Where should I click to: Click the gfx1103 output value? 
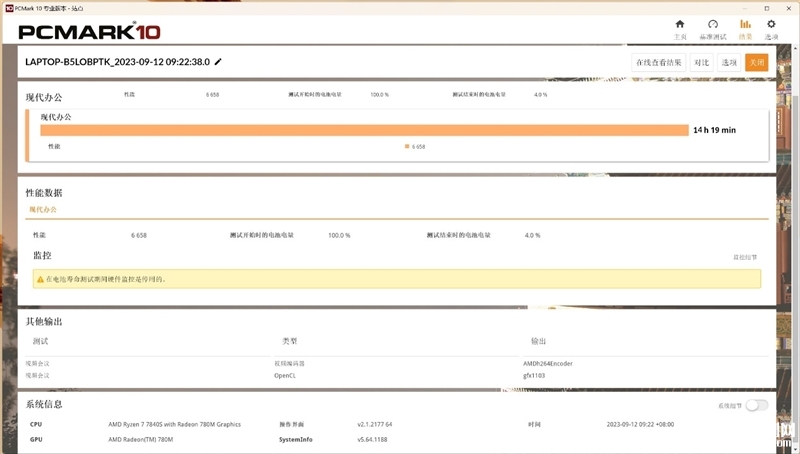[534, 375]
